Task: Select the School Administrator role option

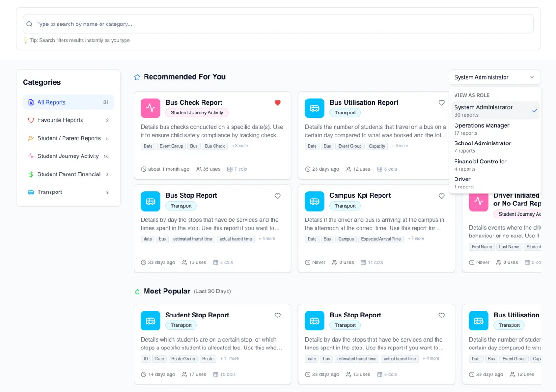Action: click(x=495, y=147)
